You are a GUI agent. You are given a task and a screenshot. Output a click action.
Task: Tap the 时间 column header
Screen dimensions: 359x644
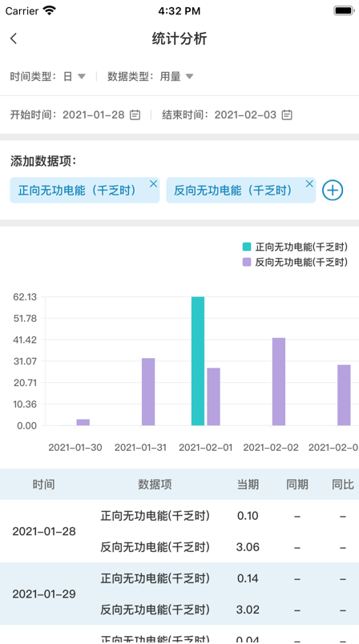tap(43, 485)
